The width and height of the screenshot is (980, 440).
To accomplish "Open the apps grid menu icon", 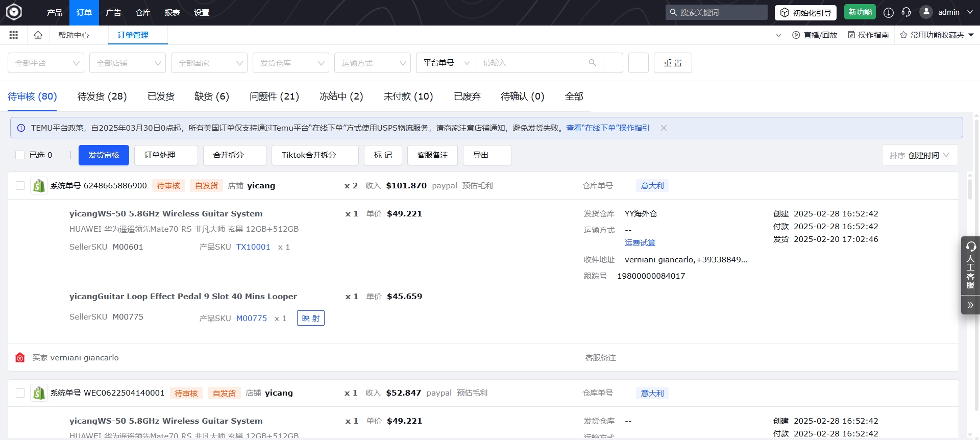I will tap(14, 35).
